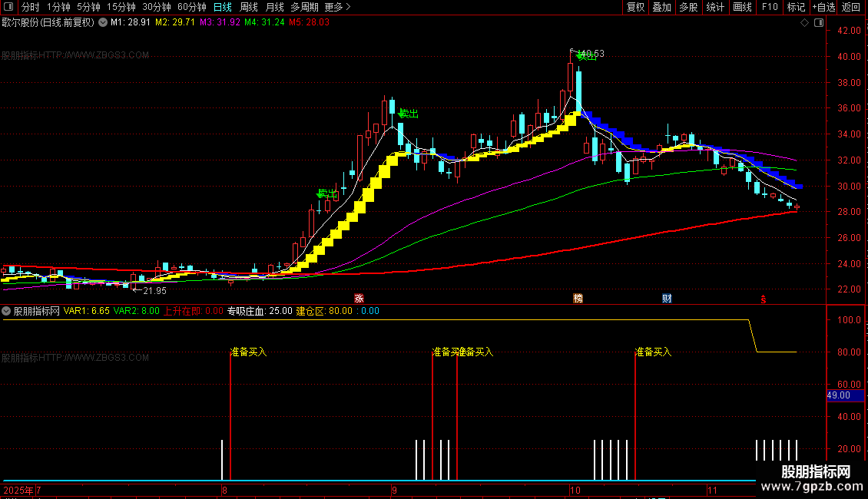Select the 60分钟 period tab
This screenshot has width=868, height=499.
(x=191, y=7)
